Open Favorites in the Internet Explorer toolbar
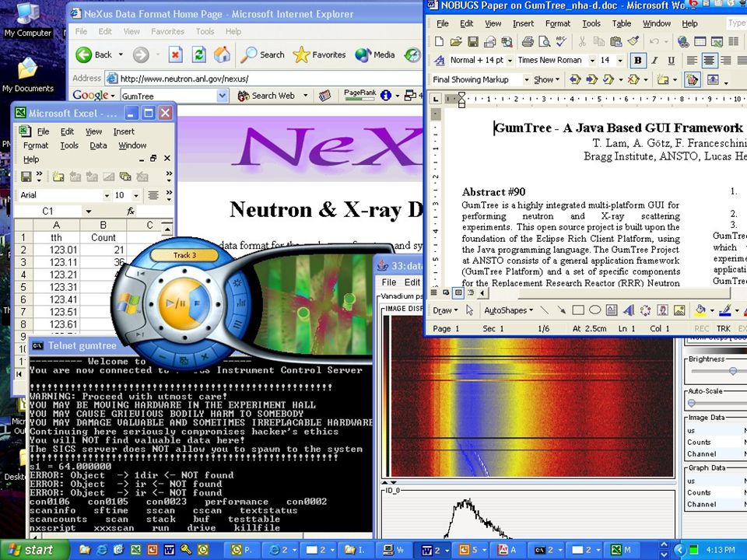The width and height of the screenshot is (747, 560). (319, 54)
